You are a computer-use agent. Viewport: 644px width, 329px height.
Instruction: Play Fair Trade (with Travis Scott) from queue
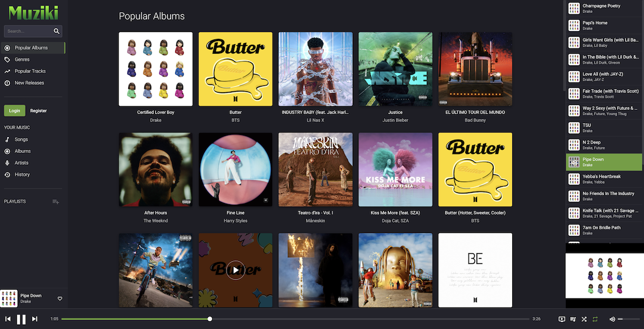pyautogui.click(x=603, y=94)
